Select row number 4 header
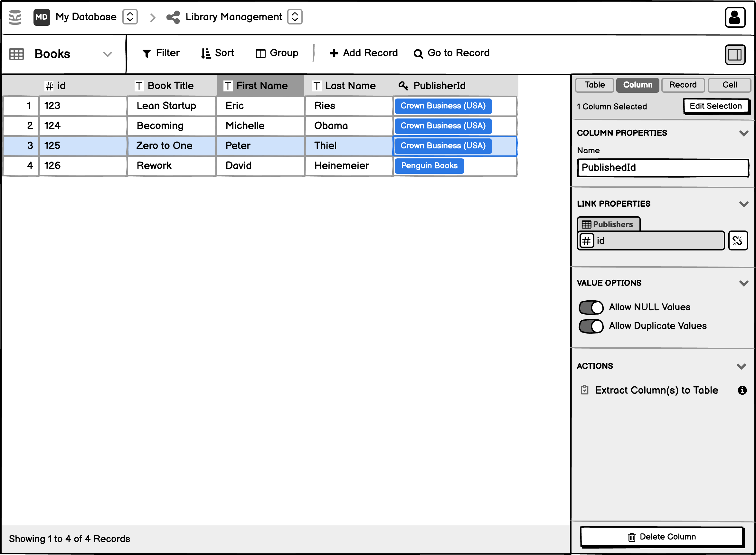Viewport: 756px width, 555px height. pos(21,165)
